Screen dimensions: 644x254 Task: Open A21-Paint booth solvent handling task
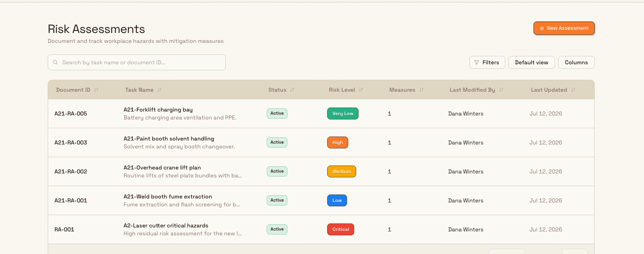(169, 139)
